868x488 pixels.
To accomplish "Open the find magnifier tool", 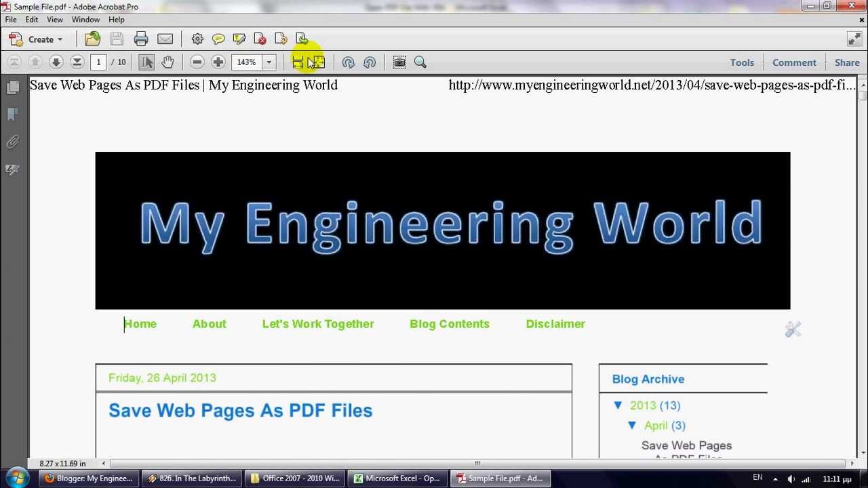I will point(420,62).
